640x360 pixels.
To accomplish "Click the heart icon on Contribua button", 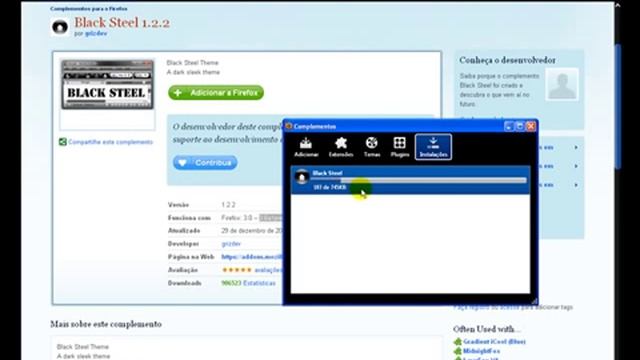I will pyautogui.click(x=182, y=163).
